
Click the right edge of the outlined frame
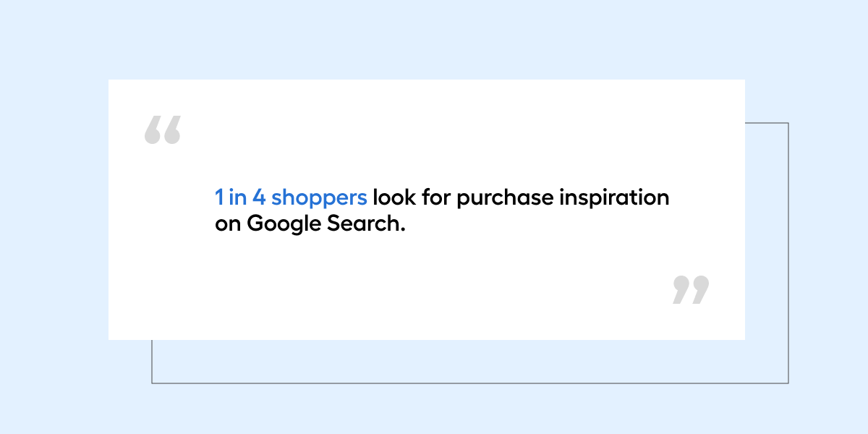[x=788, y=253]
